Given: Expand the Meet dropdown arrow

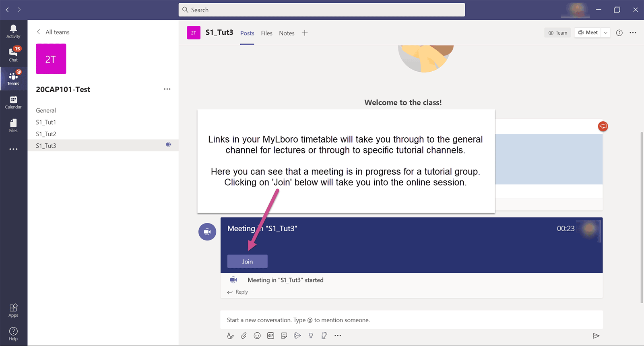Looking at the screenshot, I should pyautogui.click(x=606, y=33).
